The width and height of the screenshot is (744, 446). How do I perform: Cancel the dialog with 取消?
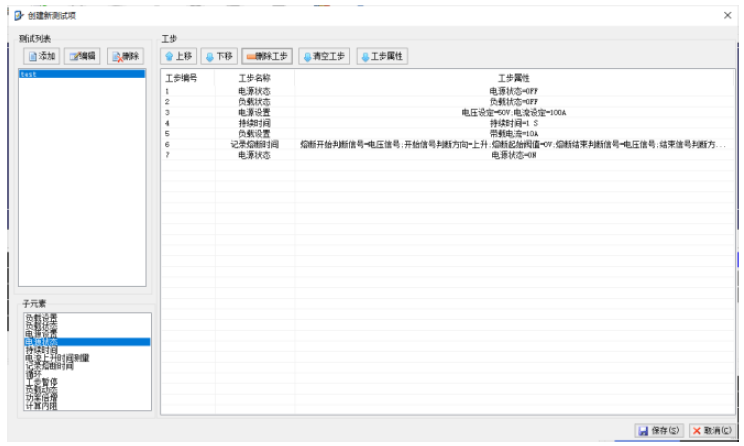(711, 429)
